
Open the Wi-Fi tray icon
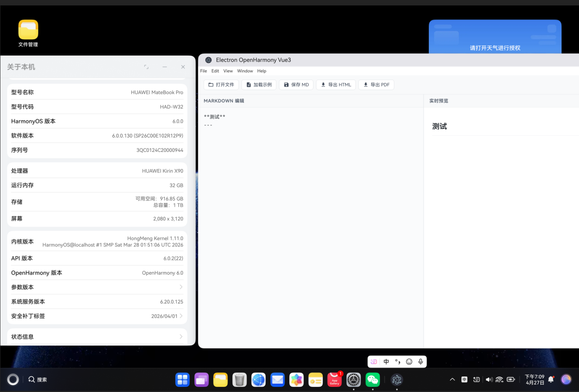500,380
